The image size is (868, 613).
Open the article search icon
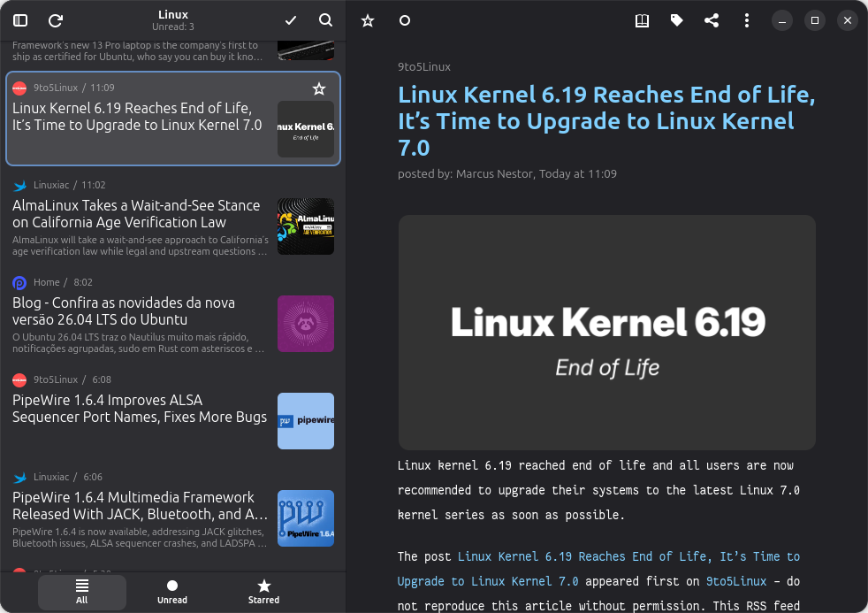[326, 20]
